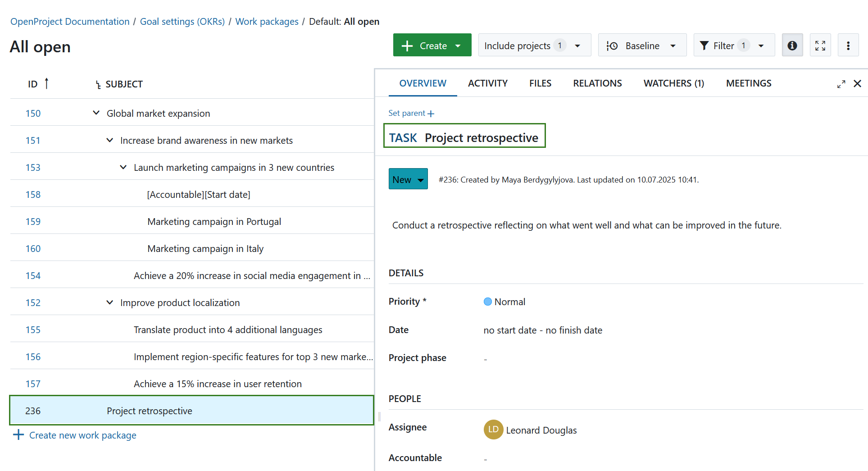
Task: Click Leonard Douglas's assignee avatar
Action: 493,430
